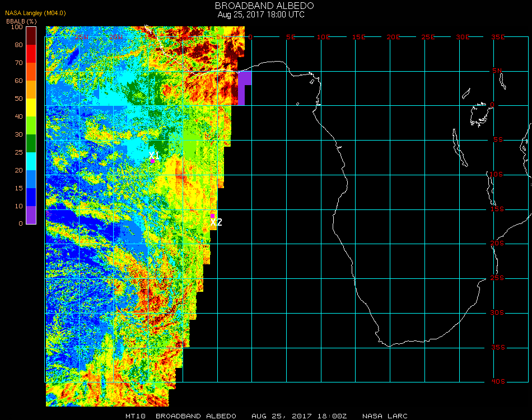Click the magenta X1 point marker
Image resolution: width=532 pixels, height=420 pixels.
point(152,161)
